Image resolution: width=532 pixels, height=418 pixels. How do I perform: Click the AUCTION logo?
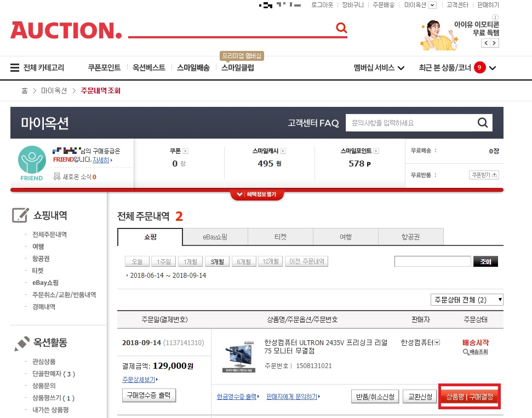[x=66, y=30]
